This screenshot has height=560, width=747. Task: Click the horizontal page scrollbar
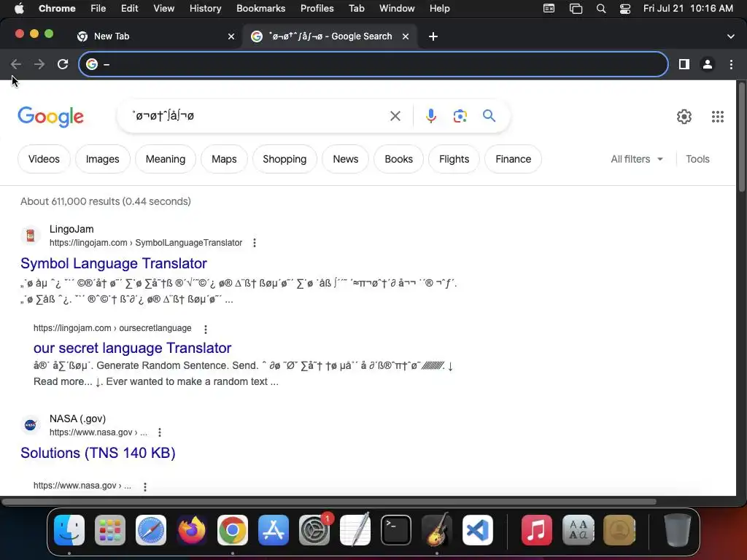click(x=329, y=502)
